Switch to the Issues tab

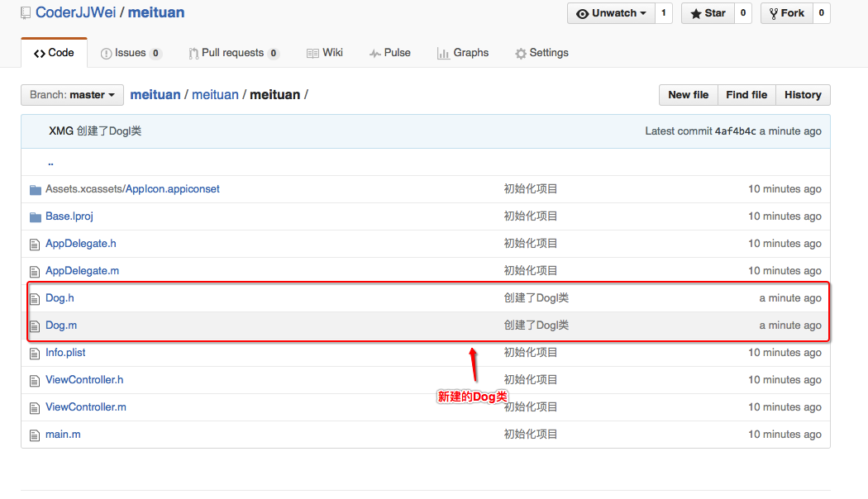tap(131, 53)
